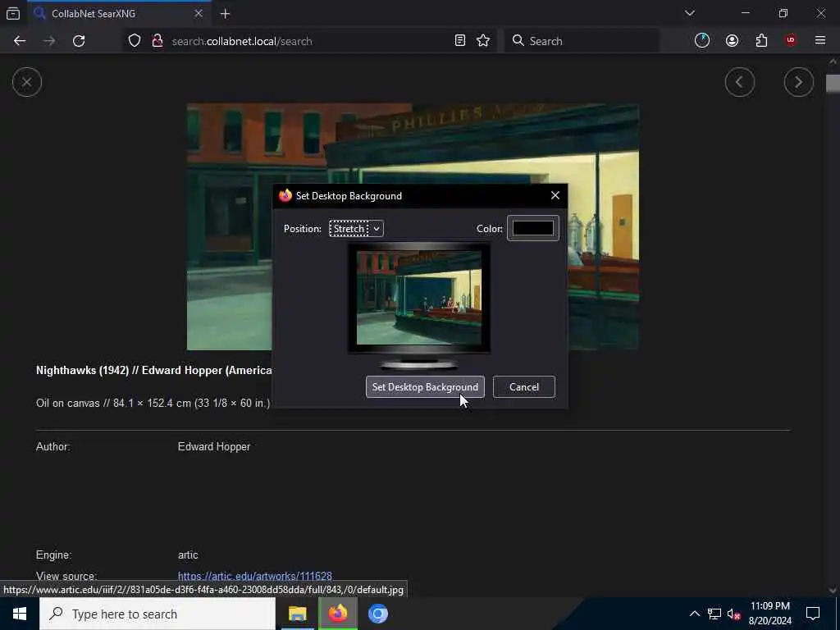The image size is (840, 630).
Task: Close the CollabNet SearXNG tab
Action: coord(199,13)
